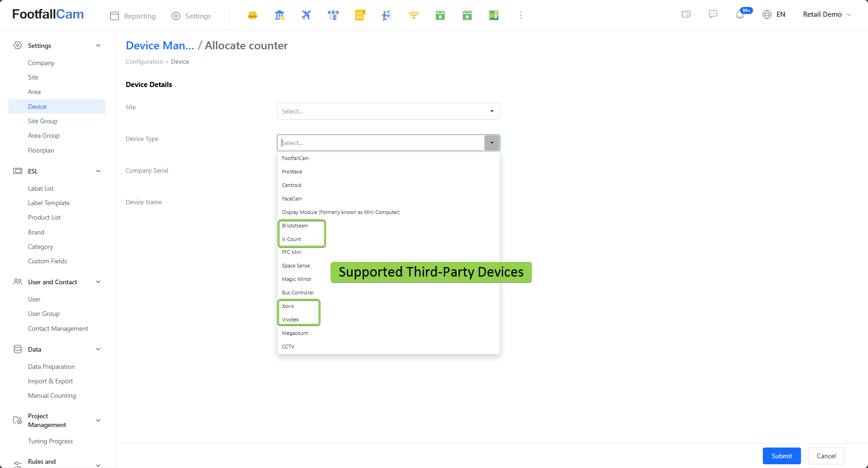
Task: Click the yellow Wi-Fi icon
Action: point(414,15)
